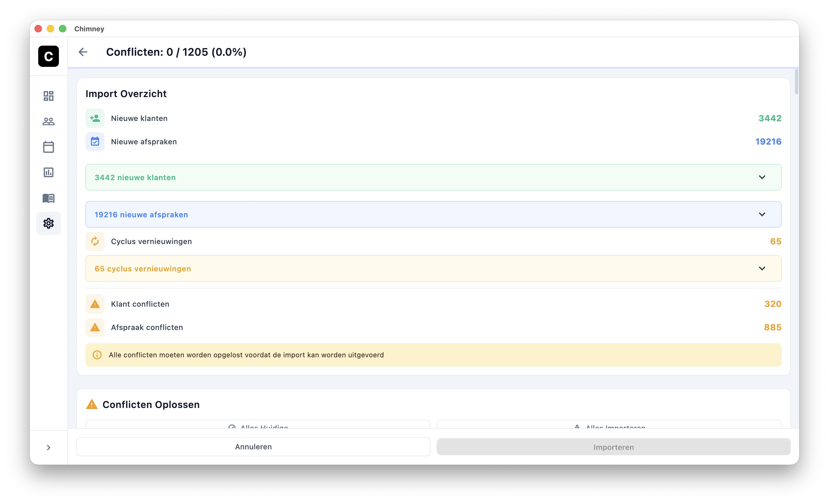Select the header text Conflicten: 0 / 1205 (0.0%)
This screenshot has width=829, height=504.
coord(176,52)
